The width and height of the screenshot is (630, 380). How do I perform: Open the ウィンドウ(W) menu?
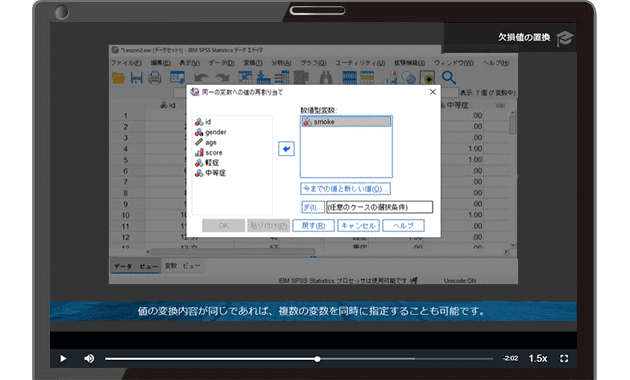(454, 63)
